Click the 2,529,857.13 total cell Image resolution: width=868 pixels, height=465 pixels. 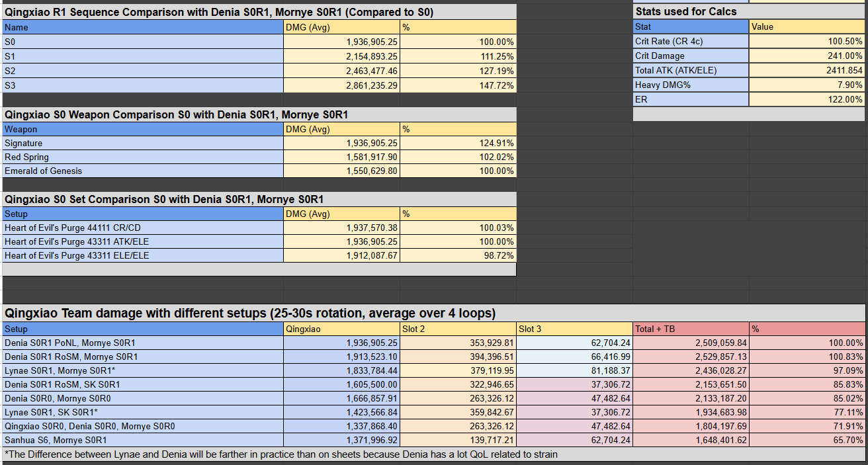[691, 357]
